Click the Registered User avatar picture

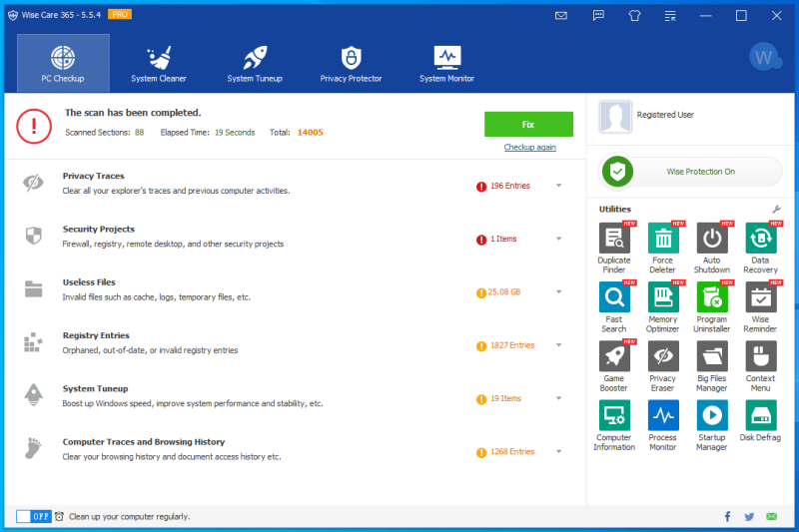(614, 116)
